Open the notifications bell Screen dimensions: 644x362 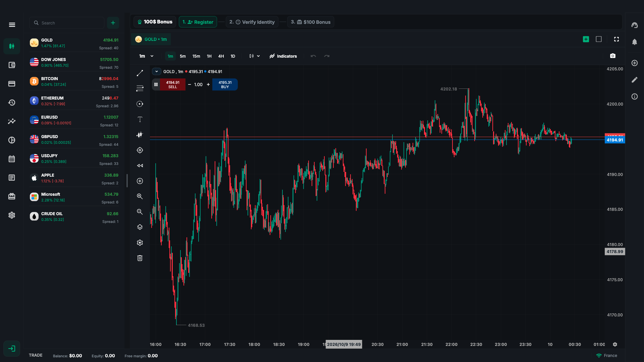(635, 42)
